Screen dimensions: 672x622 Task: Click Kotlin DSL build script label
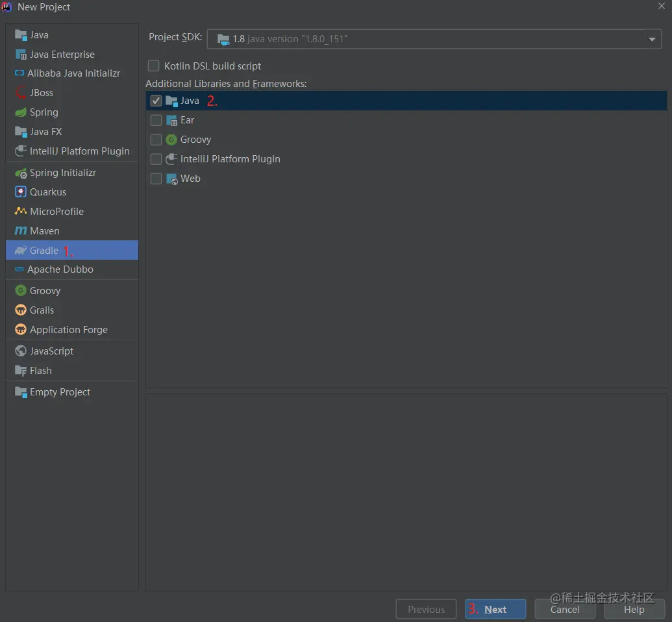(212, 66)
